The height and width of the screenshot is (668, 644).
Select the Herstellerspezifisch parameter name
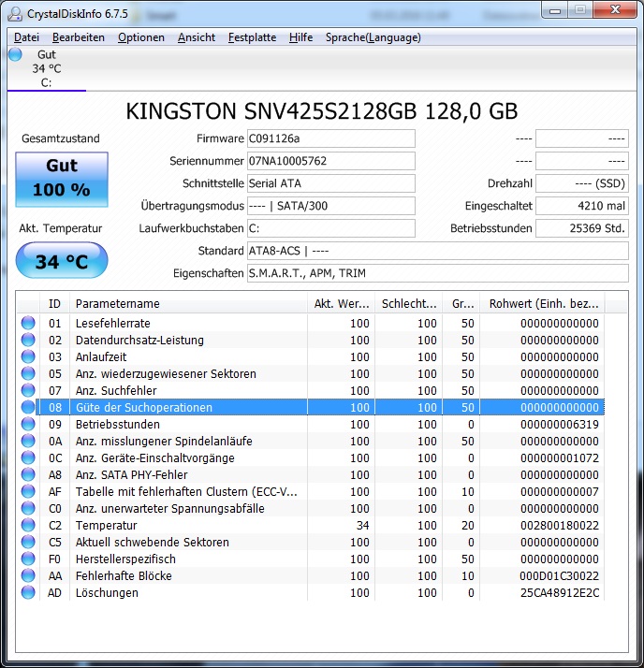[125, 559]
